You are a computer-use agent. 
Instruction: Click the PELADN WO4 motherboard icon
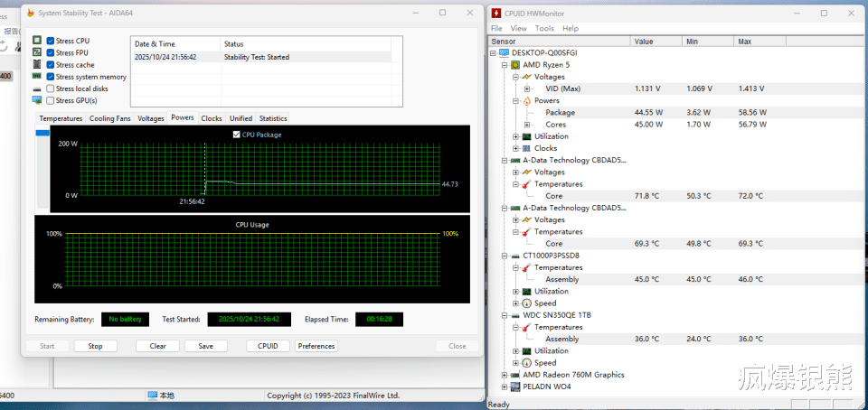(x=515, y=387)
